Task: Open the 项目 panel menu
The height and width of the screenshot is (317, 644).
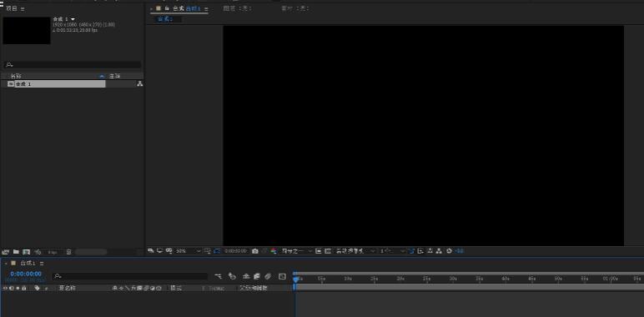Action: point(23,8)
